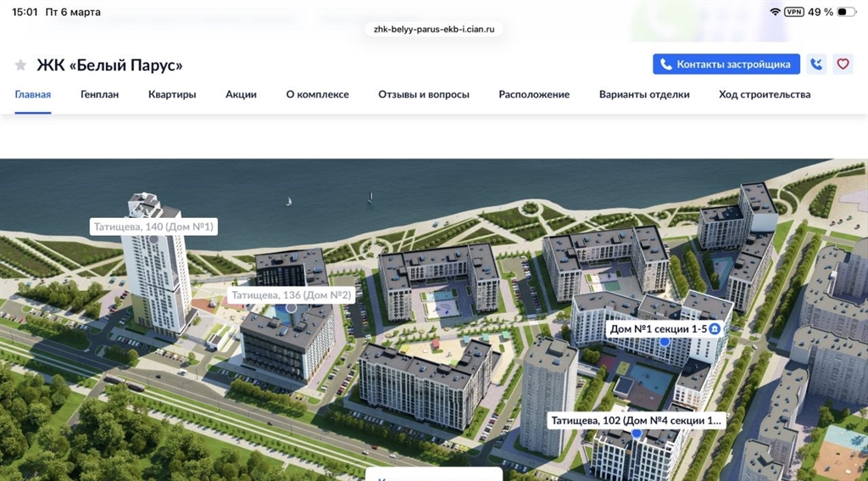This screenshot has width=868, height=481.
Task: Tap the phone call icon button
Action: (816, 64)
